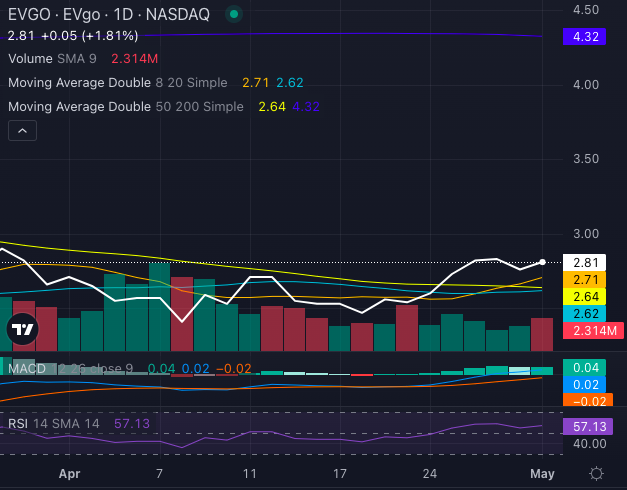The height and width of the screenshot is (490, 627).
Task: Click the 4.32 price axis label
Action: click(584, 37)
